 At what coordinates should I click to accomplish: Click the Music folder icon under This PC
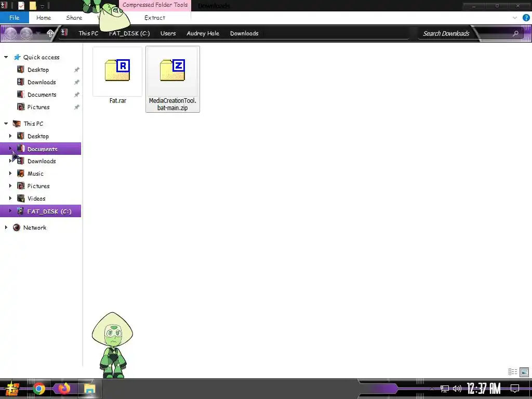pyautogui.click(x=21, y=174)
